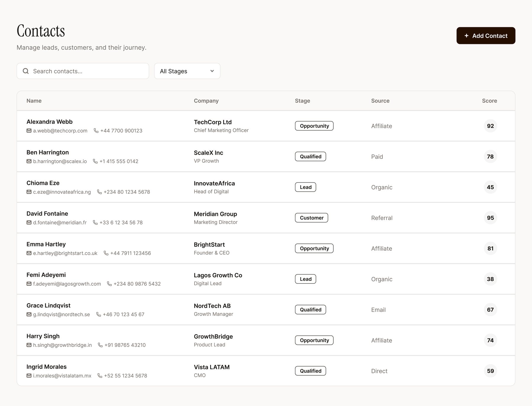
Task: Click the magnifier search icon
Action: (26, 71)
